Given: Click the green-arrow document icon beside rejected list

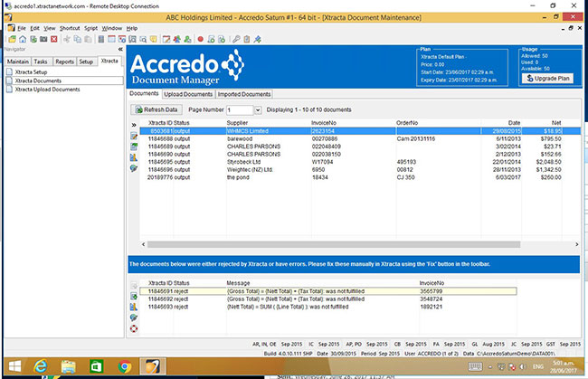Looking at the screenshot, I should point(134,296).
